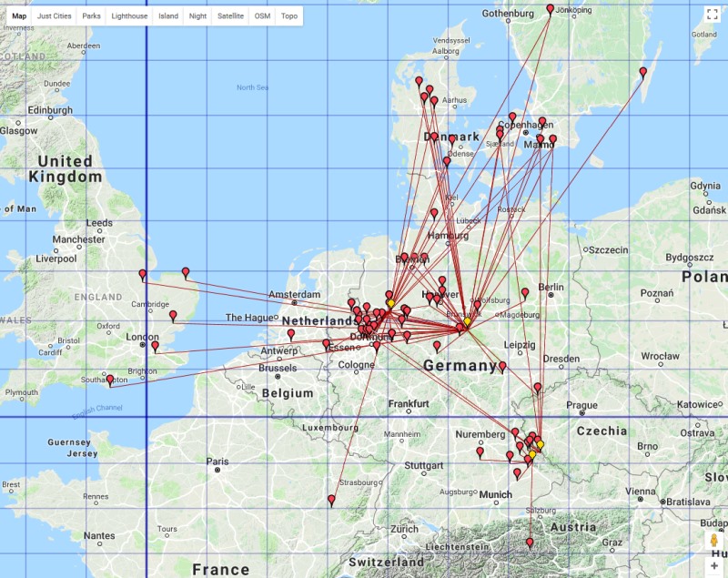
Task: Click the red marker at Jönköping
Action: 550,8
